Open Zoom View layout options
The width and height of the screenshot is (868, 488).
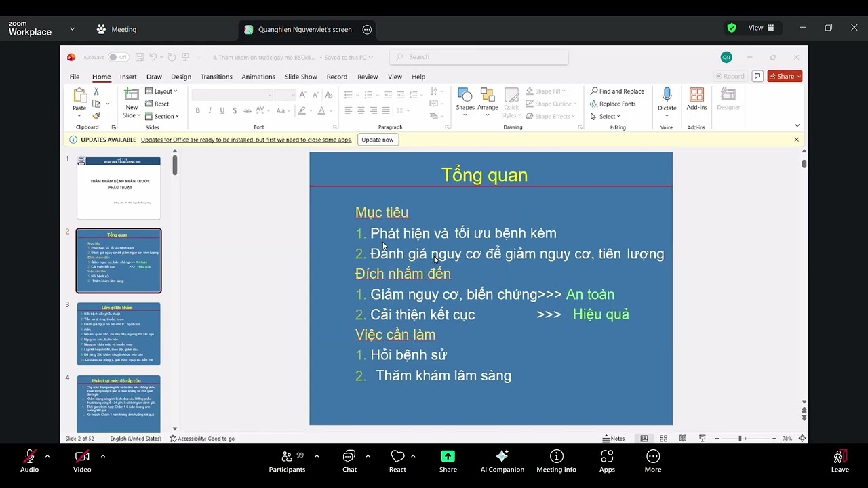pyautogui.click(x=761, y=28)
